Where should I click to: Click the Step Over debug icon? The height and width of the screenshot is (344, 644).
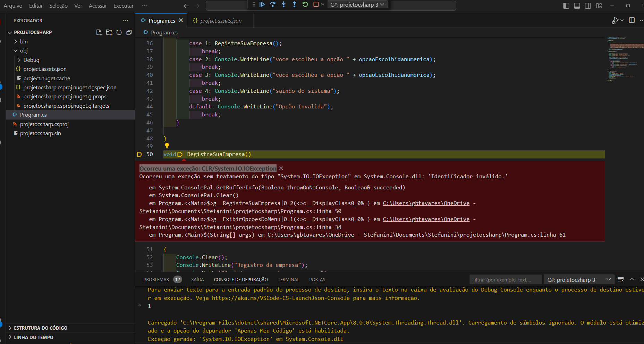[273, 5]
